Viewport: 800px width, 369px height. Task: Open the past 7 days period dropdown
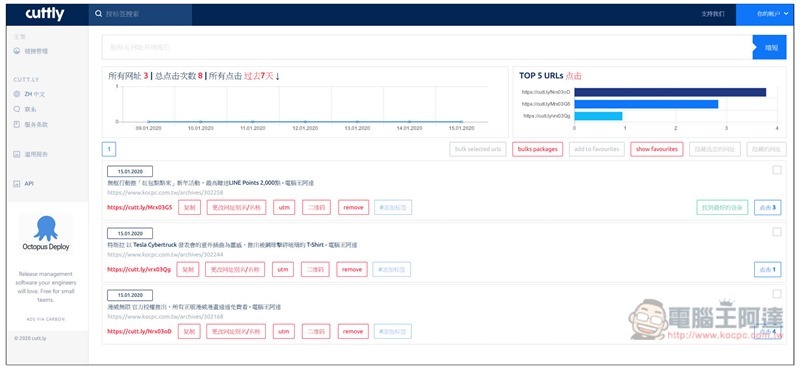pyautogui.click(x=262, y=76)
